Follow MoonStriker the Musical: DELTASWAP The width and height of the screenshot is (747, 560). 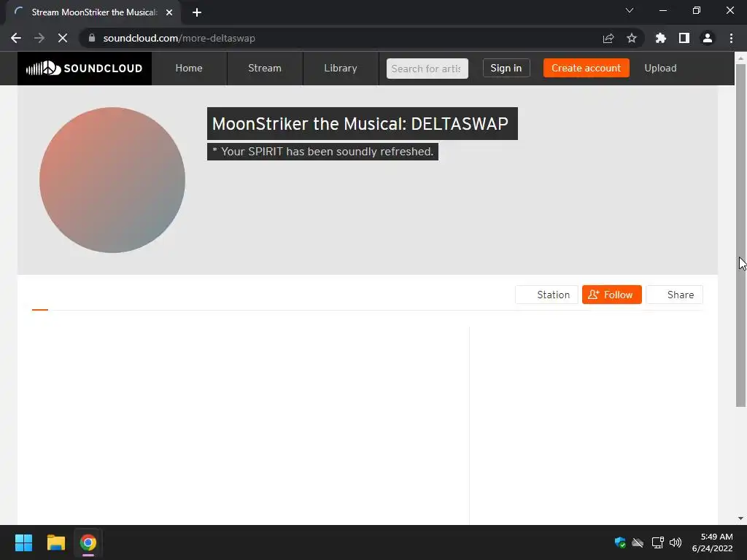(612, 295)
